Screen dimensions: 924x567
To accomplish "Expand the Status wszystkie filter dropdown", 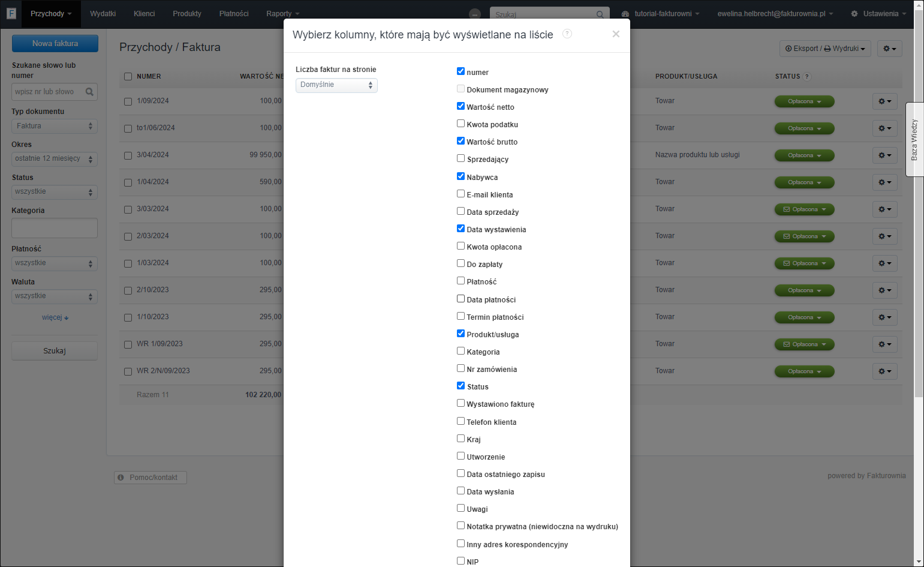I will point(55,192).
